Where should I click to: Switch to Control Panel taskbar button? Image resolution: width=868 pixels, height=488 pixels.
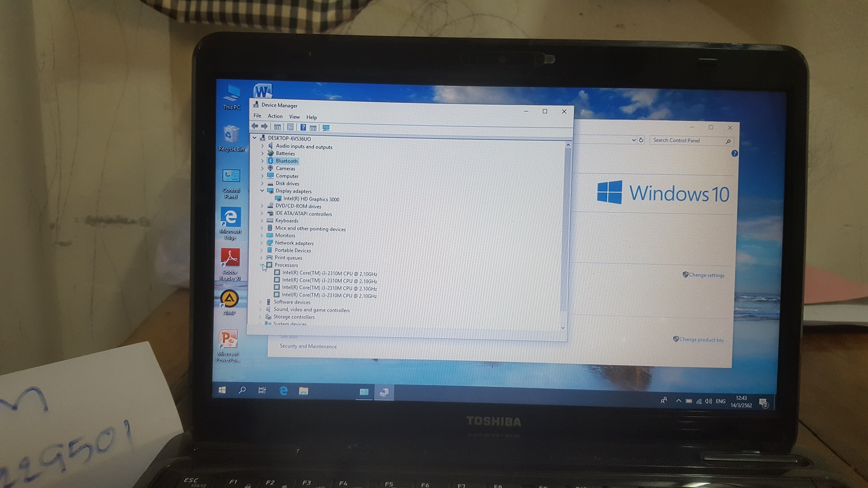point(364,392)
